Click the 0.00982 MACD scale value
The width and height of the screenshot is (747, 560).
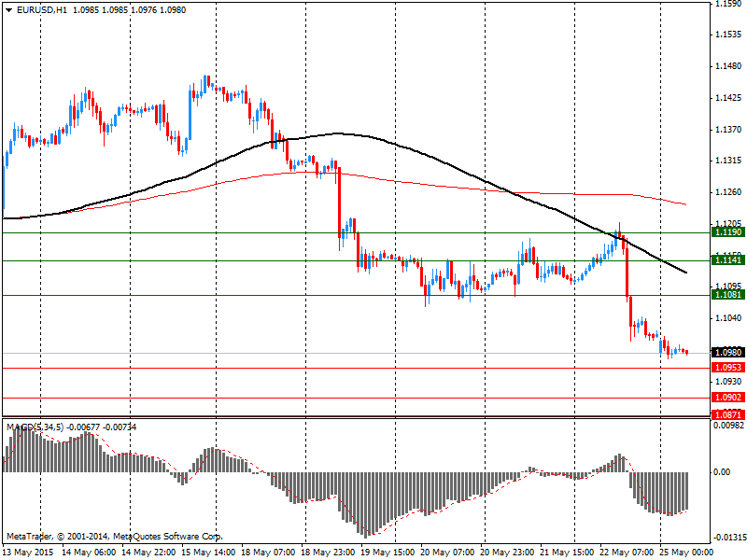(729, 426)
